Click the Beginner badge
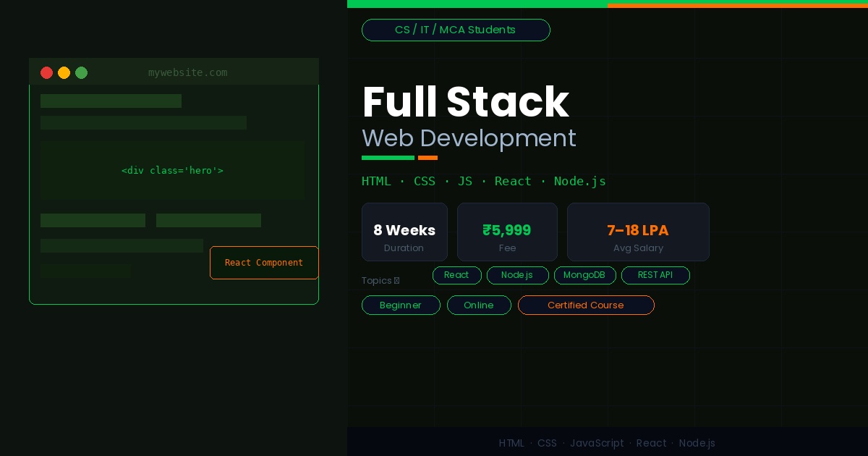The image size is (868, 456). pyautogui.click(x=401, y=305)
